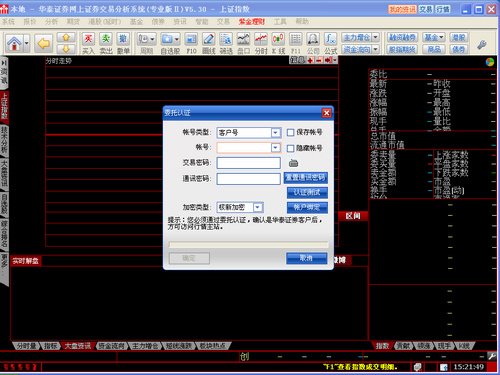Image resolution: width=500 pixels, height=375 pixels.
Task: Switch to K线 candlestick chart
Action: point(278,43)
